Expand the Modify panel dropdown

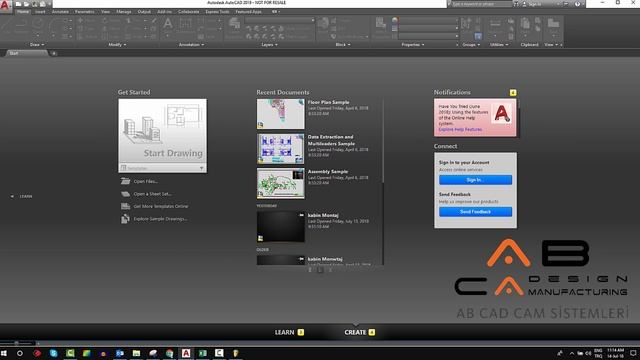coord(117,44)
